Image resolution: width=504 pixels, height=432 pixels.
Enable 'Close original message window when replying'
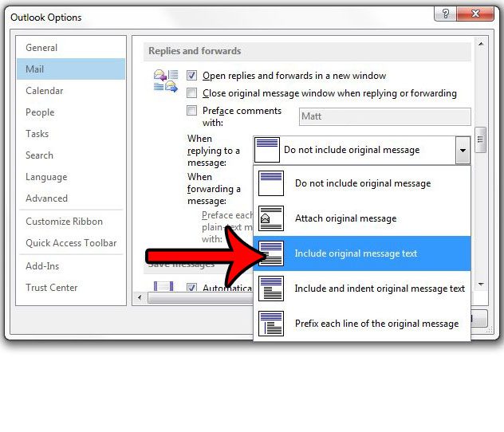click(191, 93)
